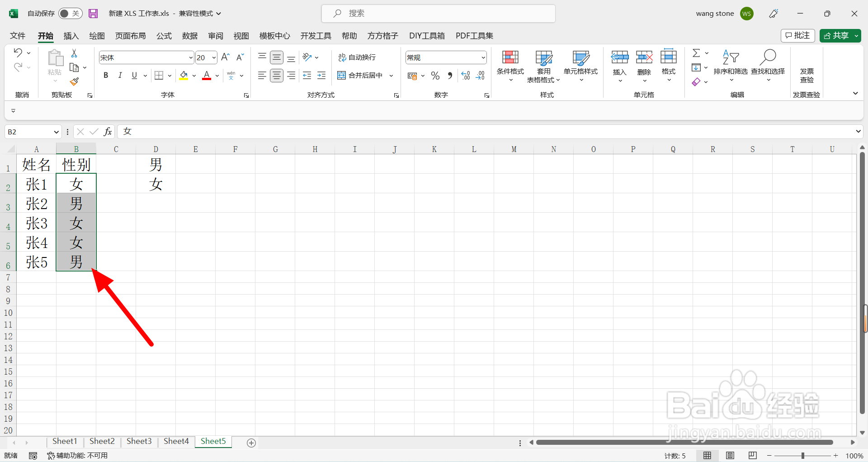Apply fill color using the paint bucket icon
Image resolution: width=868 pixels, height=462 pixels.
tap(184, 76)
